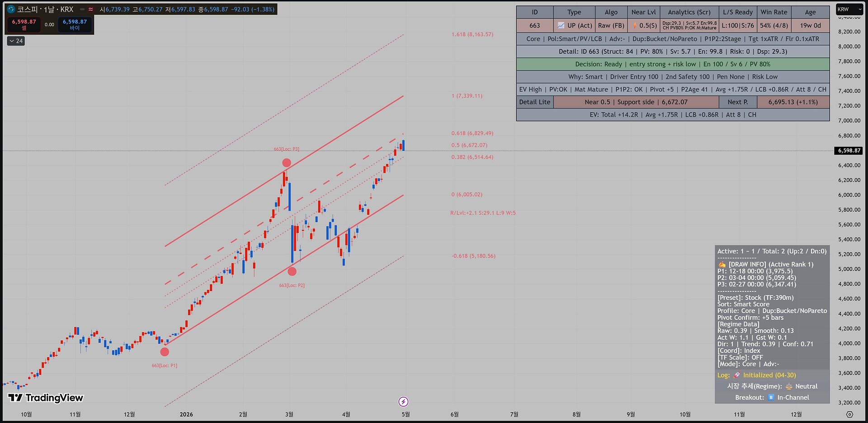Click the red 6,598.87 sell button
The height and width of the screenshot is (423, 868).
(x=24, y=24)
